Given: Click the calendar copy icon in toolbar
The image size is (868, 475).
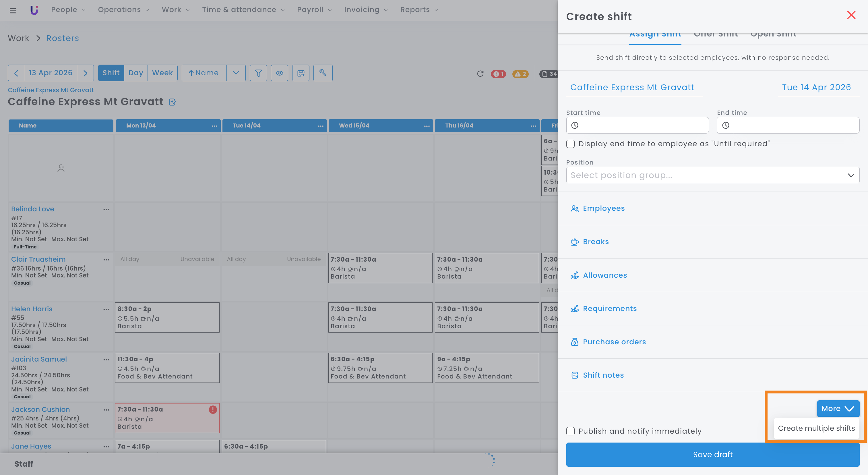Looking at the screenshot, I should pyautogui.click(x=301, y=73).
